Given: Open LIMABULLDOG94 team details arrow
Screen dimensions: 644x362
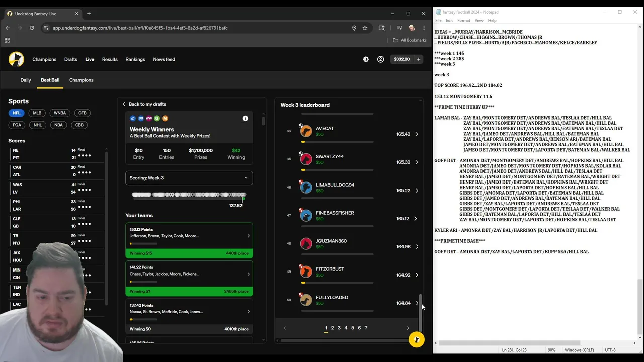Looking at the screenshot, I should (x=416, y=191).
